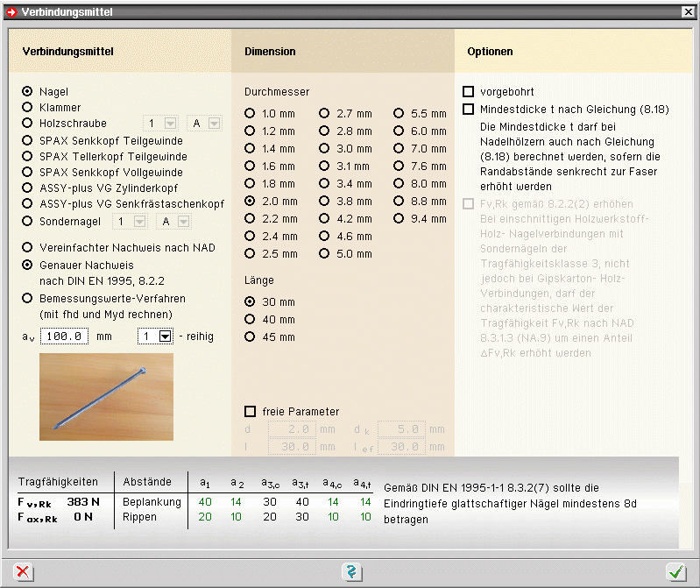
Task: Select 6.0 mm diameter option
Action: coord(399,131)
